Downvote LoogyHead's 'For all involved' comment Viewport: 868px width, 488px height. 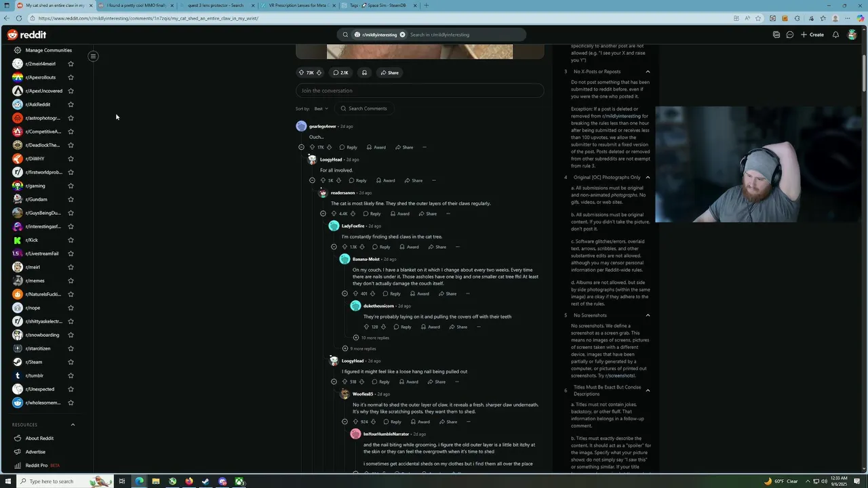338,180
